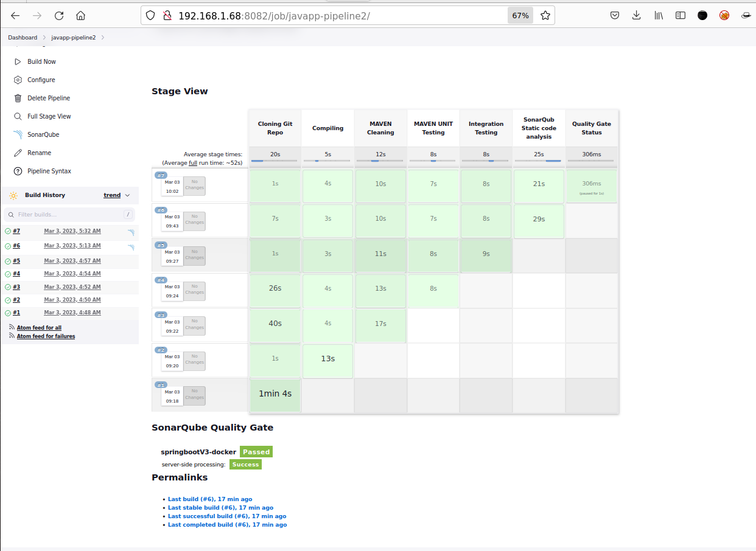Click the Build History sun weather icon
This screenshot has height=551, width=756.
(x=13, y=195)
